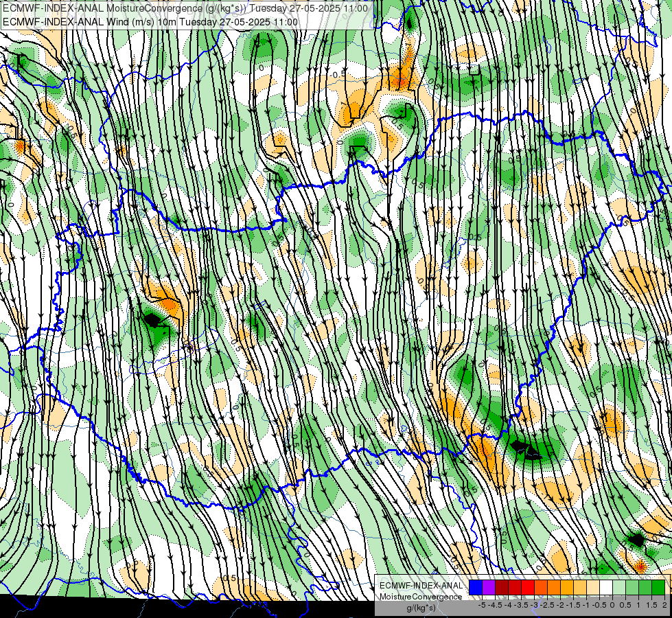The image size is (672, 618).
Task: Click the pale peach swatch left of -0.5
Action: 593,587
